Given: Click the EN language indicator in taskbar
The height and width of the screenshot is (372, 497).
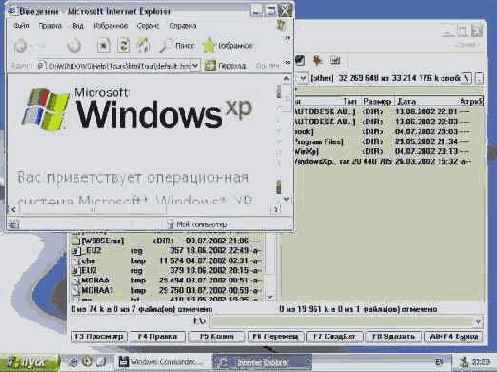Looking at the screenshot, I should click(439, 362).
